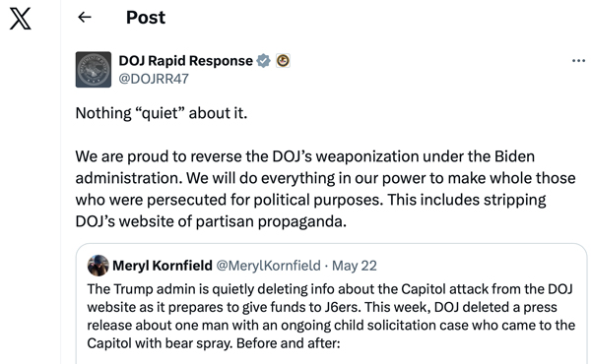Click the X logo icon

click(x=21, y=20)
